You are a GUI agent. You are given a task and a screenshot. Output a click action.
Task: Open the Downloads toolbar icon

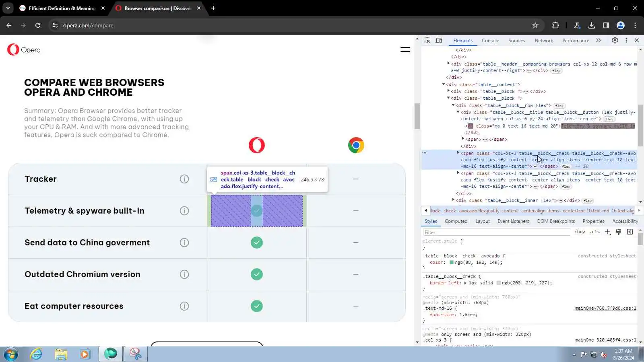591,25
